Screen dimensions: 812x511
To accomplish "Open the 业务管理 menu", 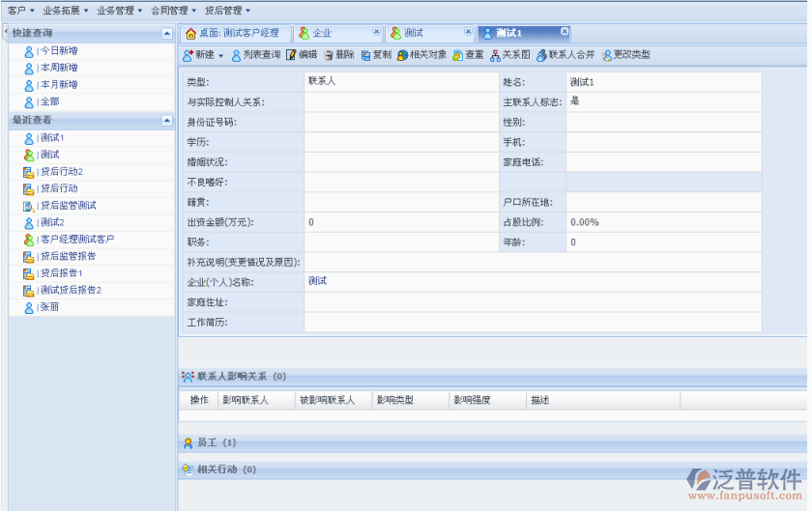I will 119,10.
